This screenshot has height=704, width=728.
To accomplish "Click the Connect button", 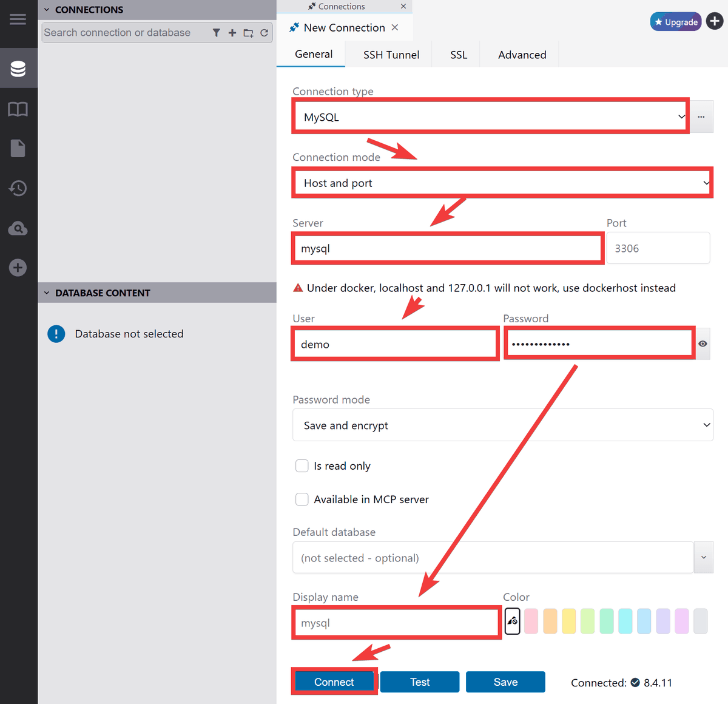I will click(334, 682).
